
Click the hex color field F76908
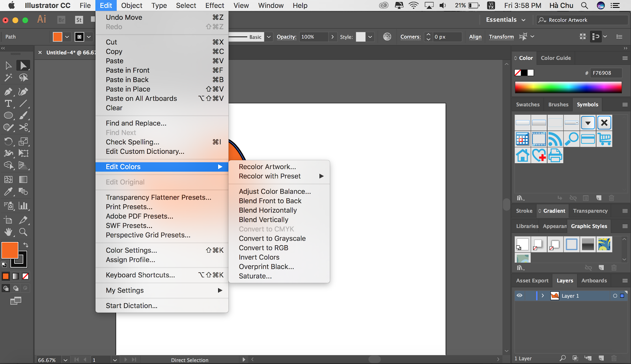tap(606, 73)
